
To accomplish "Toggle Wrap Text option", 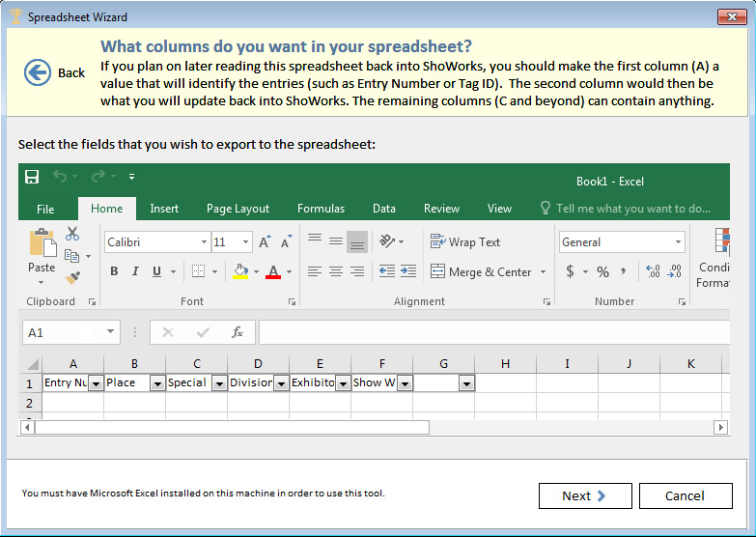I will [465, 242].
